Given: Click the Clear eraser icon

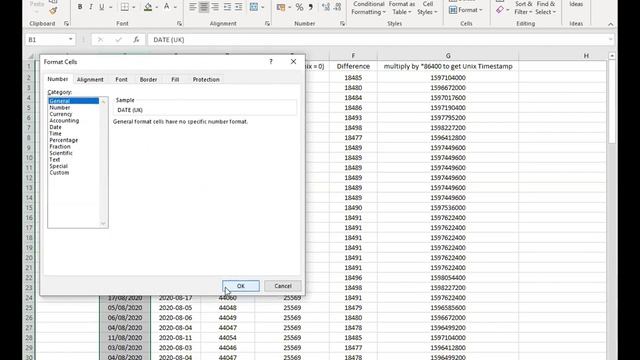Looking at the screenshot, I should click(500, 10).
